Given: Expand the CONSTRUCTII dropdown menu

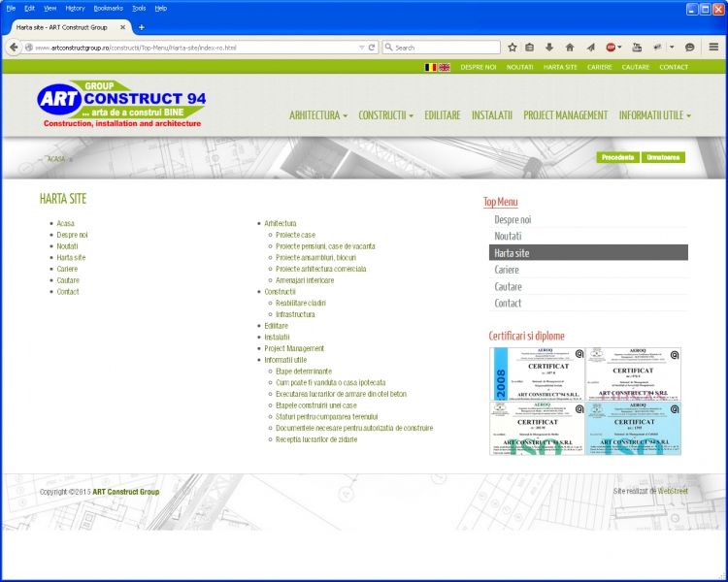Looking at the screenshot, I should pyautogui.click(x=385, y=115).
